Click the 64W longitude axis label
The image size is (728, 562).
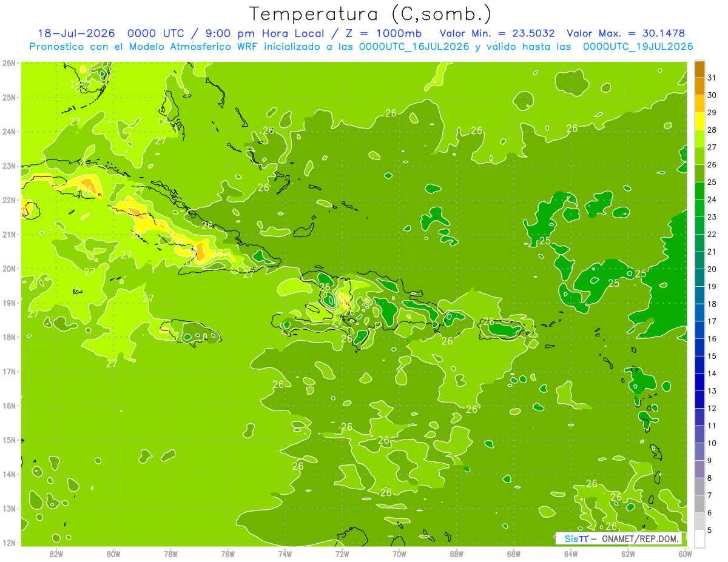571,554
